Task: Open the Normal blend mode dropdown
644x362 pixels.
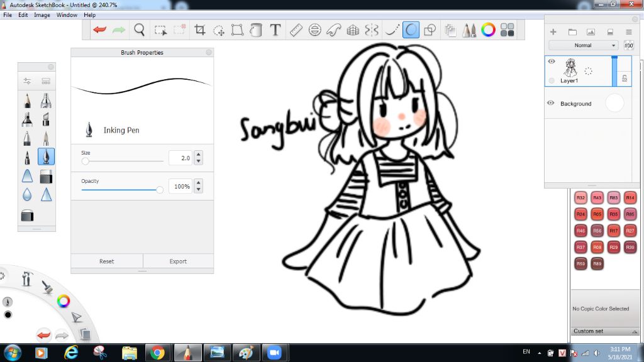Action: point(583,45)
